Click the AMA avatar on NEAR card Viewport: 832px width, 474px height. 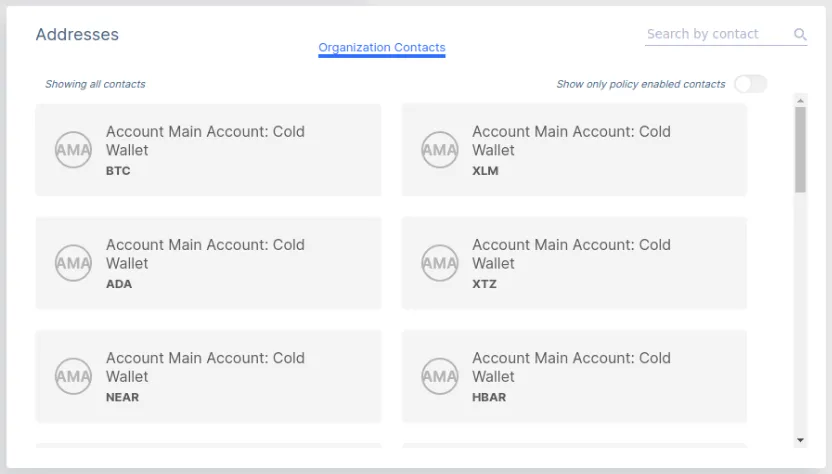click(73, 376)
